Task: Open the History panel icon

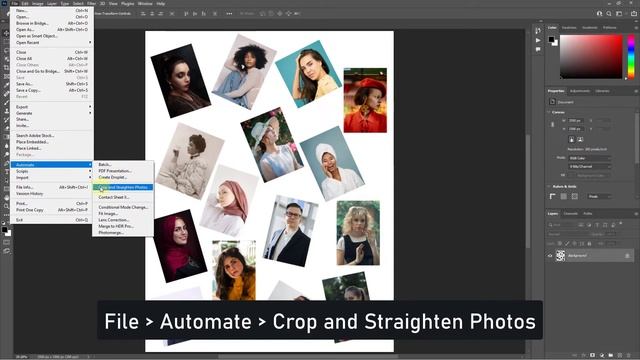Action: pyautogui.click(x=538, y=31)
